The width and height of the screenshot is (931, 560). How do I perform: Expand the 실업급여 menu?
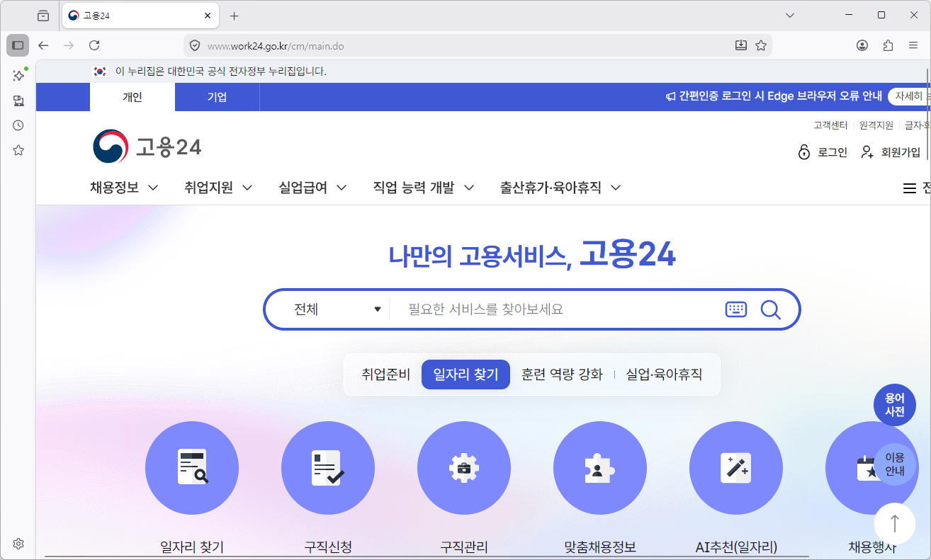[312, 188]
